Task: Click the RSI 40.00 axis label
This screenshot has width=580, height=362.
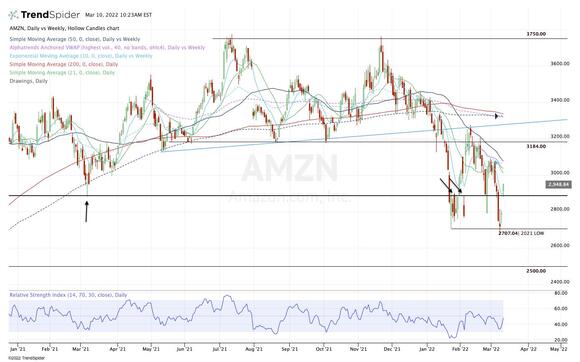Action: click(x=562, y=325)
